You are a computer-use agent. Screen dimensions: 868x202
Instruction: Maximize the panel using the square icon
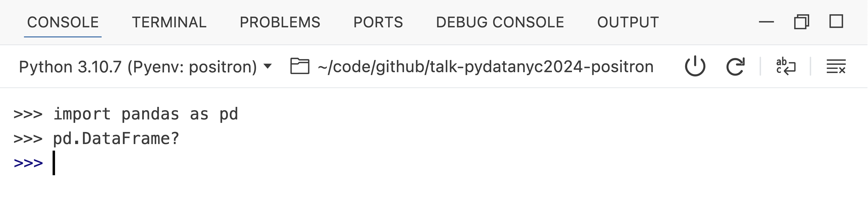point(836,22)
